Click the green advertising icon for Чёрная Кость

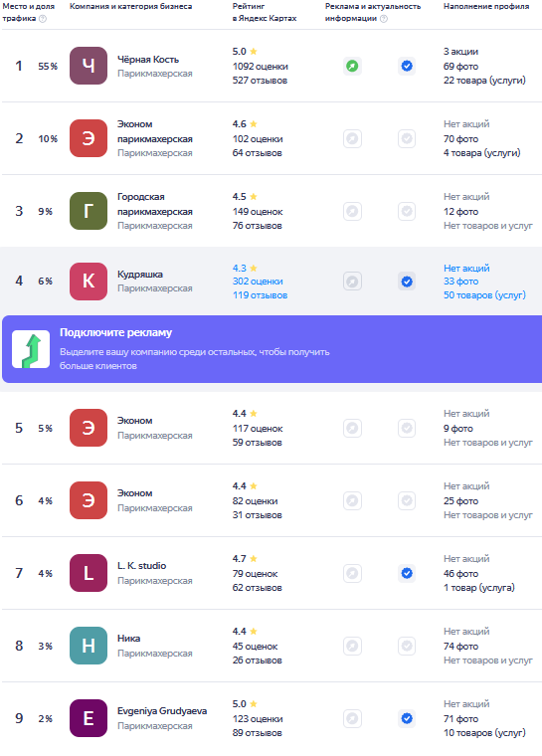click(352, 66)
